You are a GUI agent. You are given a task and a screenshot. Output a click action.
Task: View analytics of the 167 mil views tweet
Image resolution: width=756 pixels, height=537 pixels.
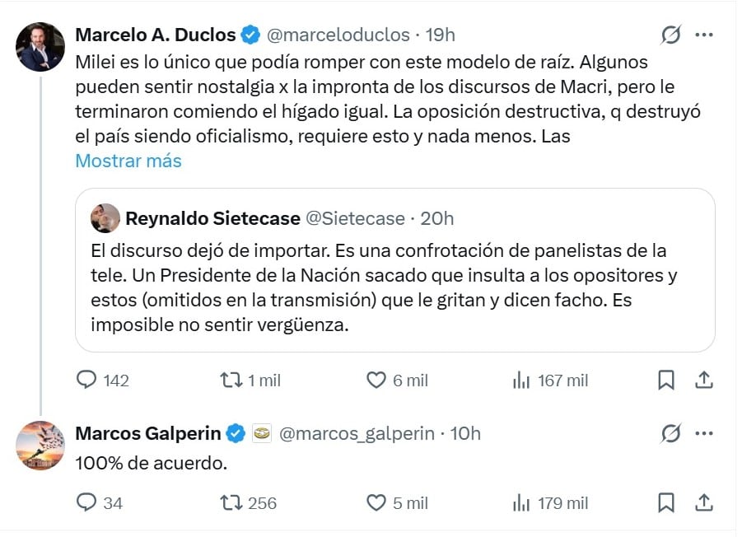pyautogui.click(x=520, y=381)
